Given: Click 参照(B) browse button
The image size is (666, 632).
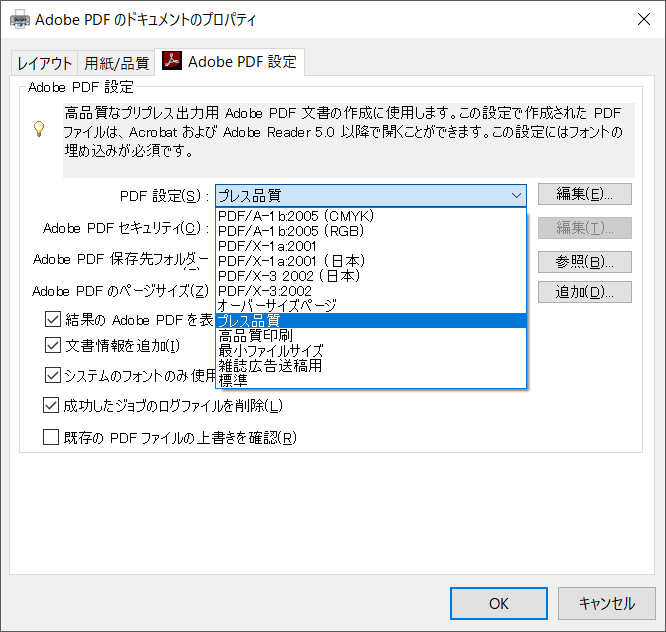Looking at the screenshot, I should click(x=584, y=262).
